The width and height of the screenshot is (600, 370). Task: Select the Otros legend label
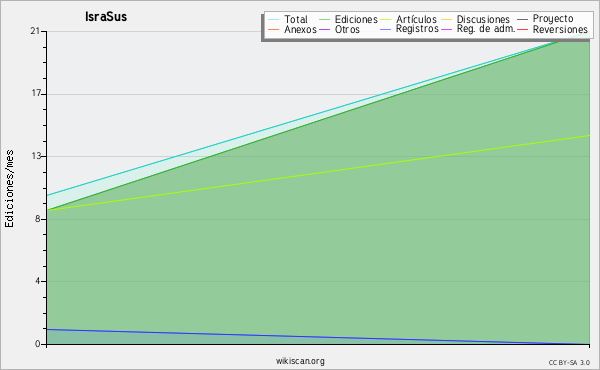click(347, 29)
